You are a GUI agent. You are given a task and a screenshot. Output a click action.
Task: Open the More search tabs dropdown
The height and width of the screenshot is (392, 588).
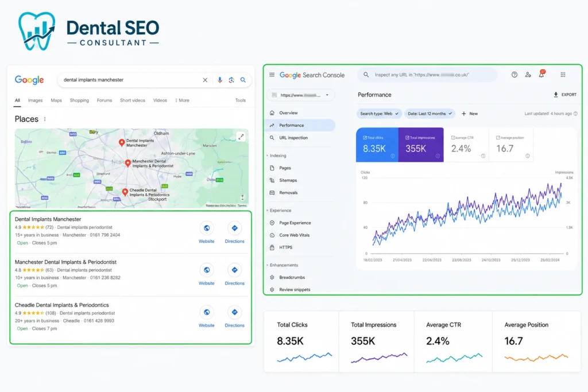tap(182, 100)
